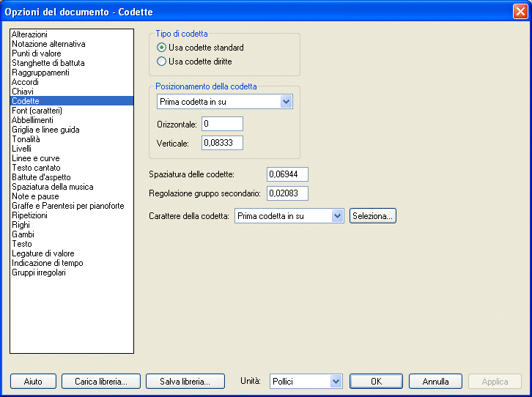Open the Carattere della codetta dropdown

(289, 216)
